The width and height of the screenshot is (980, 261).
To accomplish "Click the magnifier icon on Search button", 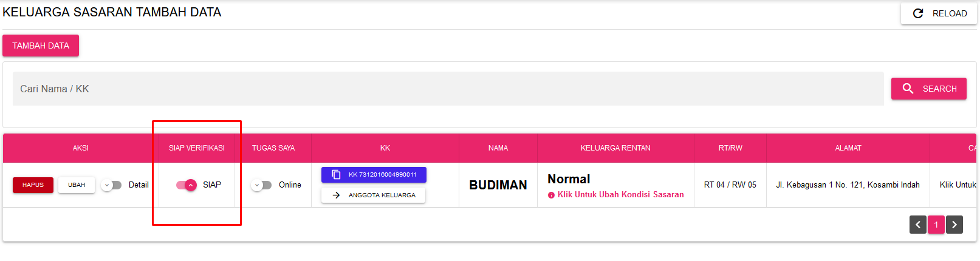I will [x=908, y=89].
